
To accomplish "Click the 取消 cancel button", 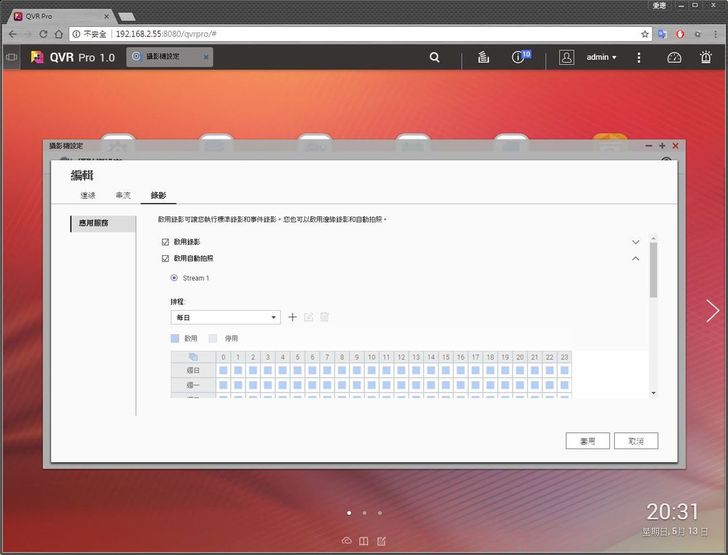I will [636, 440].
